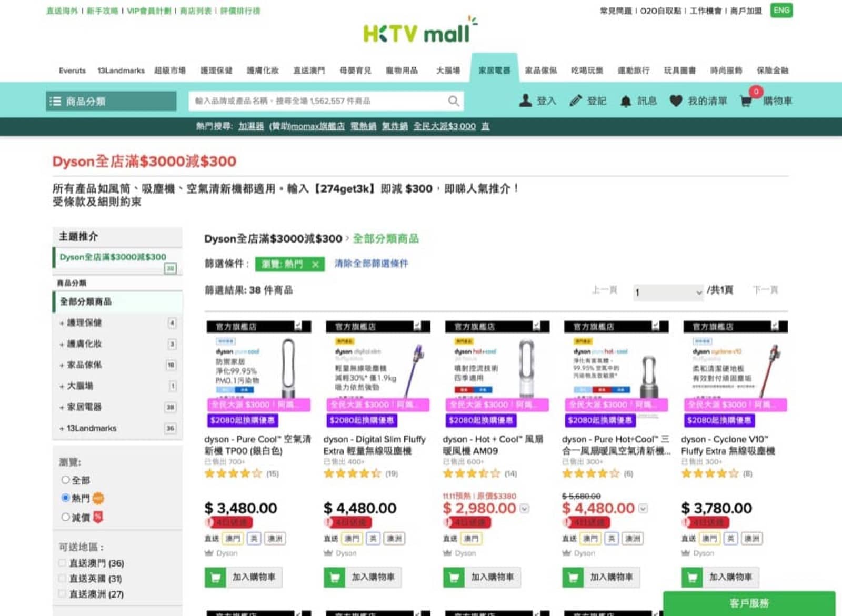The height and width of the screenshot is (616, 842).
Task: Click 常見問題 top link
Action: (616, 11)
